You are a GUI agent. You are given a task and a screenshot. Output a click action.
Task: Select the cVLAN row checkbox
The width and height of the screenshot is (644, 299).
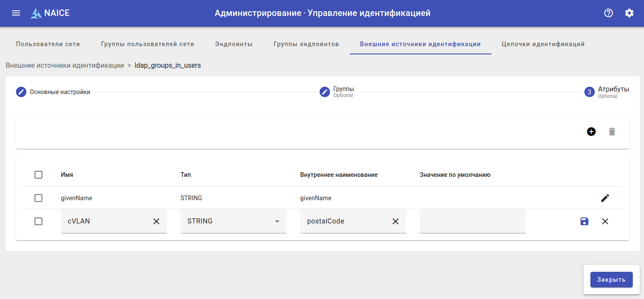tap(38, 221)
